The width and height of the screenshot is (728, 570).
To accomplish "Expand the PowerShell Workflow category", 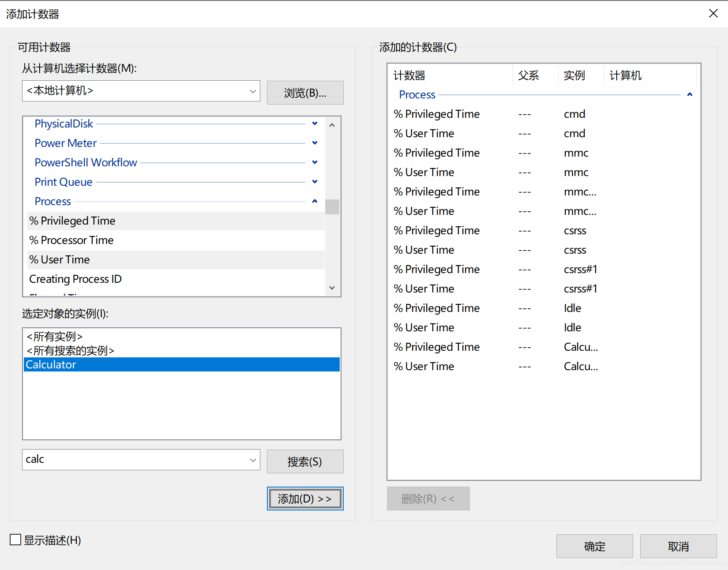I will 315,162.
